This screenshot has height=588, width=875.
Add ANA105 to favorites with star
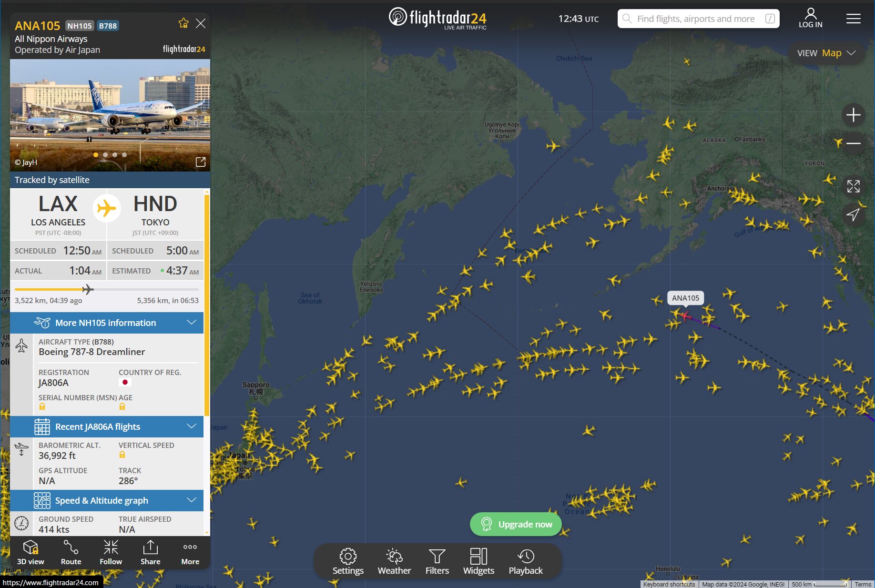(x=183, y=23)
